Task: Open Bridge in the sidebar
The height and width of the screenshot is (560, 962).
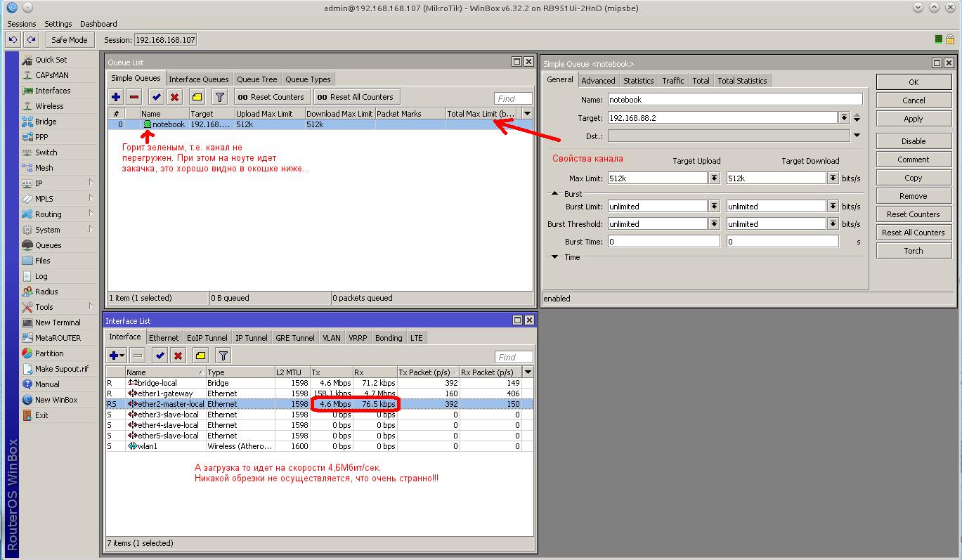Action: 46,122
